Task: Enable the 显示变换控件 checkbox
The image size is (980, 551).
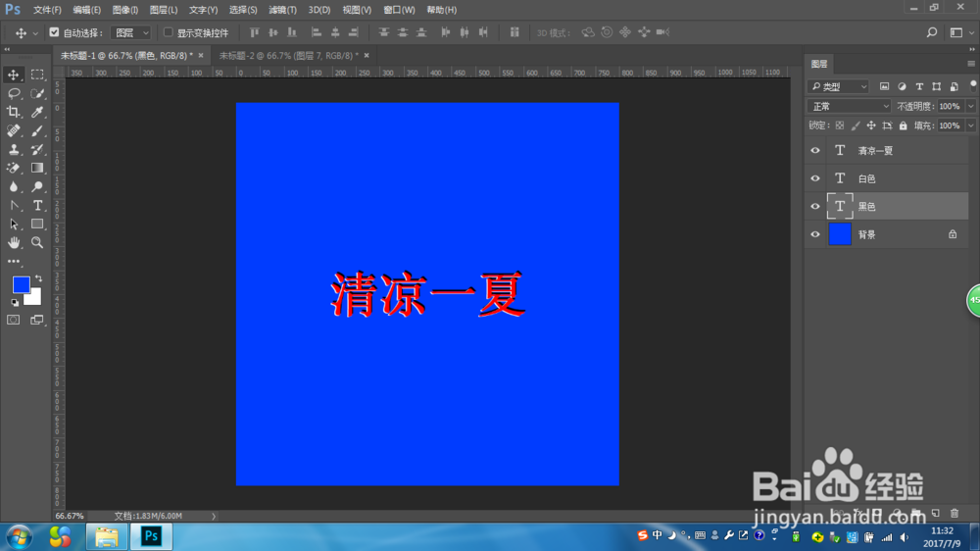Action: (169, 32)
